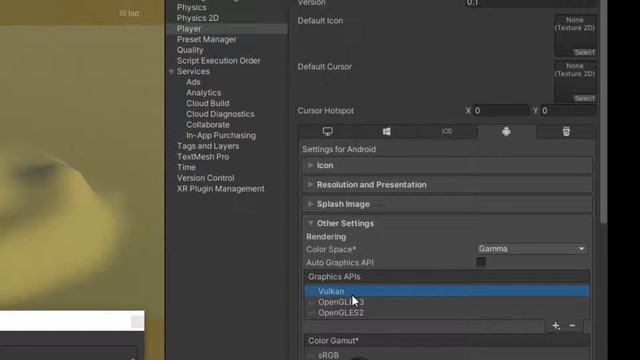Switch to the Windows Store platform tab
This screenshot has width=640, height=360.
click(387, 131)
